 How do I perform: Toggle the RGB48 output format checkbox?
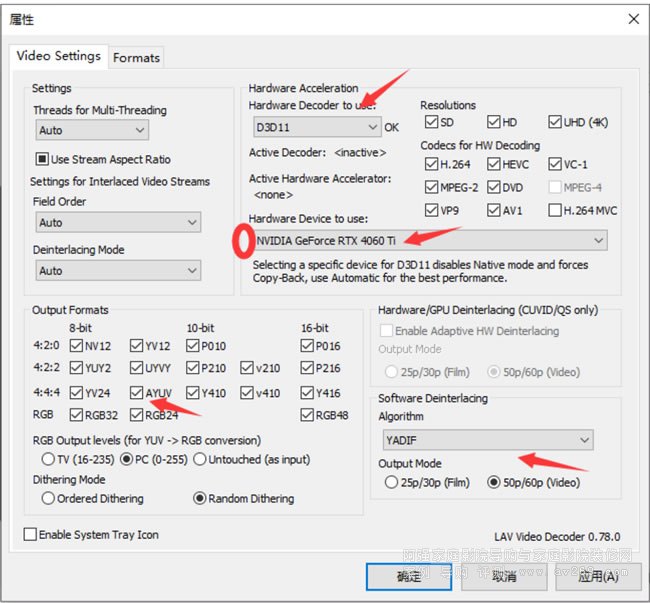(307, 415)
